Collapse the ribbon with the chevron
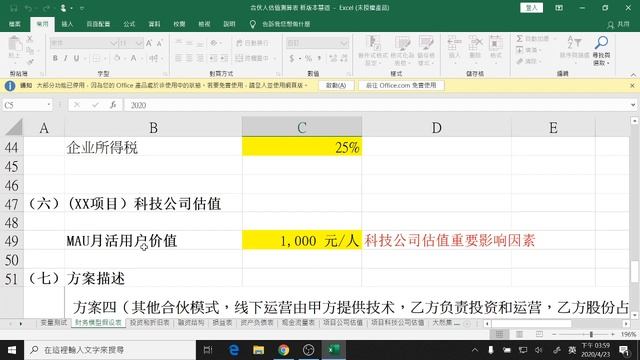 point(633,75)
